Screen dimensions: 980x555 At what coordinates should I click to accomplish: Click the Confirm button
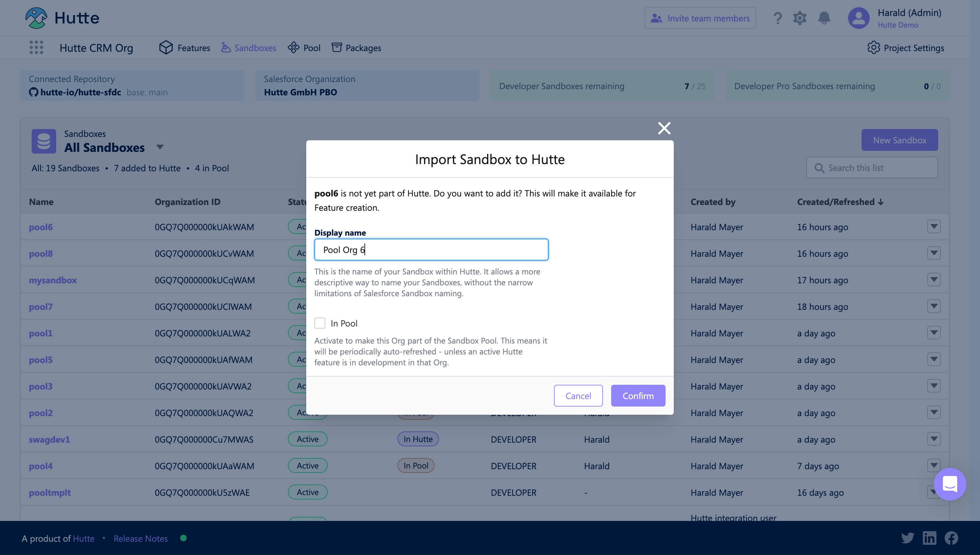[638, 396]
